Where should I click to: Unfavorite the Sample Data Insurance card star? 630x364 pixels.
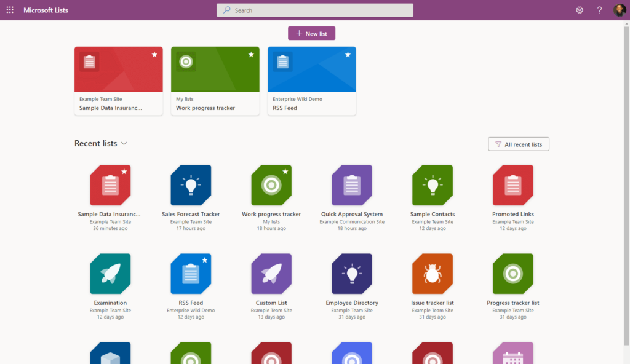[154, 55]
